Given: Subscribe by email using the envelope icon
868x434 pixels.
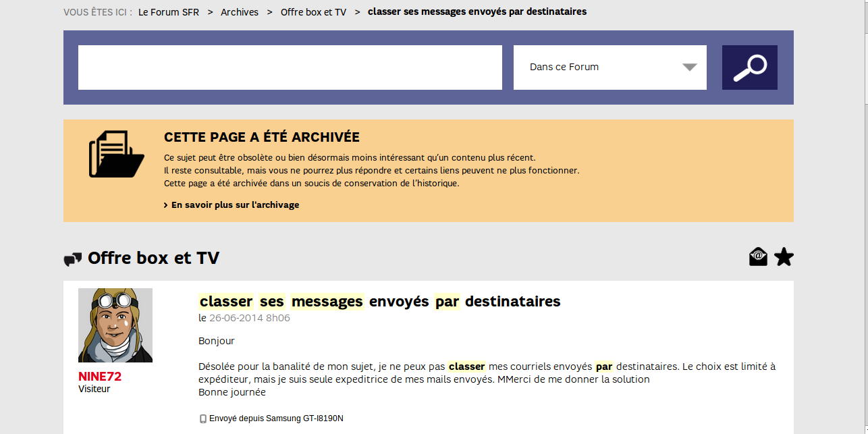Looking at the screenshot, I should [x=758, y=257].
